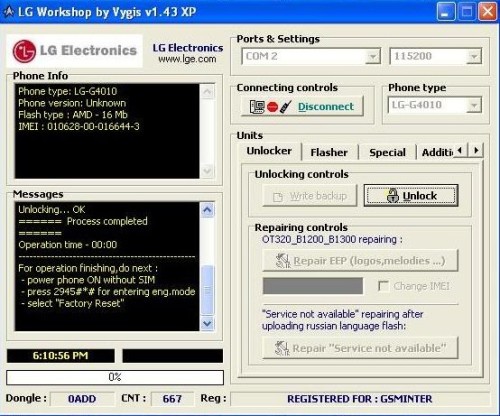Click the Messages scrollbar down arrow
The height and width of the screenshot is (416, 500).
coord(207,323)
